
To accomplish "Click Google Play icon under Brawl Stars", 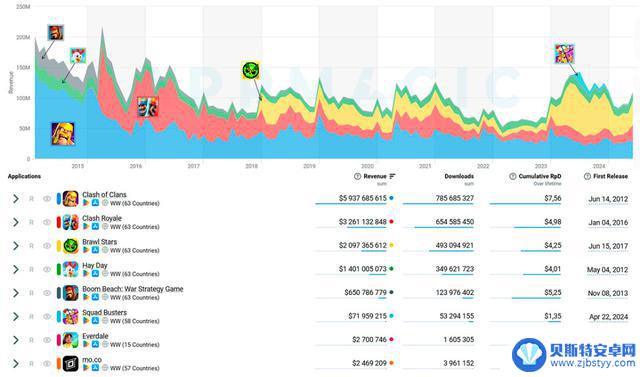I will tap(86, 250).
